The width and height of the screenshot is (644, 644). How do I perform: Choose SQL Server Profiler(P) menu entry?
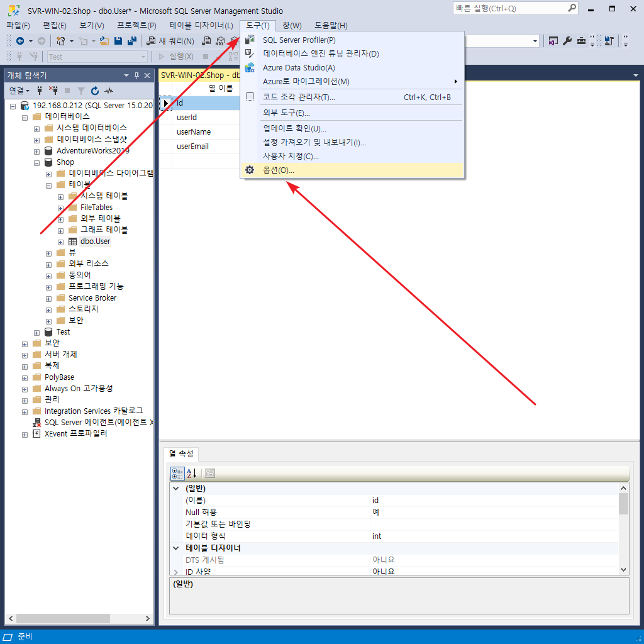tap(352, 40)
